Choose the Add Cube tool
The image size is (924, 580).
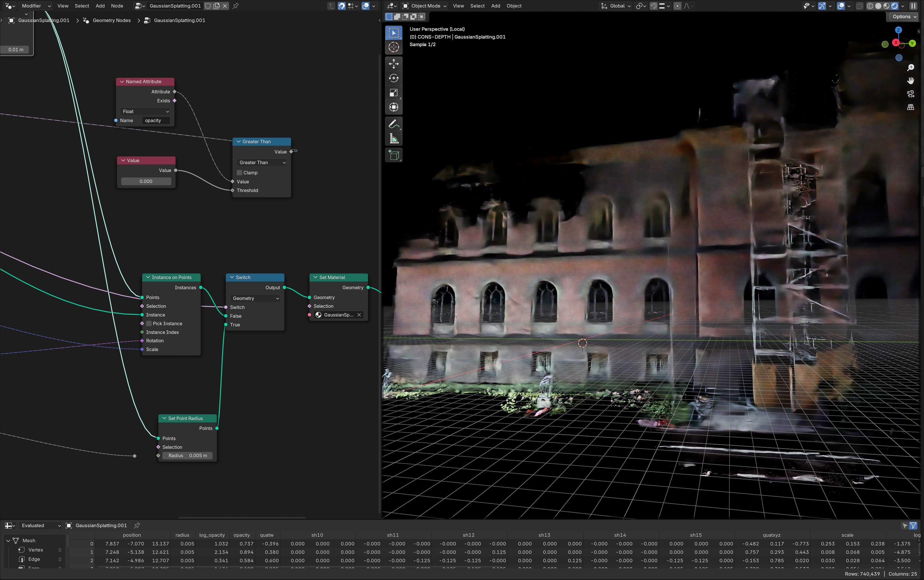point(394,155)
